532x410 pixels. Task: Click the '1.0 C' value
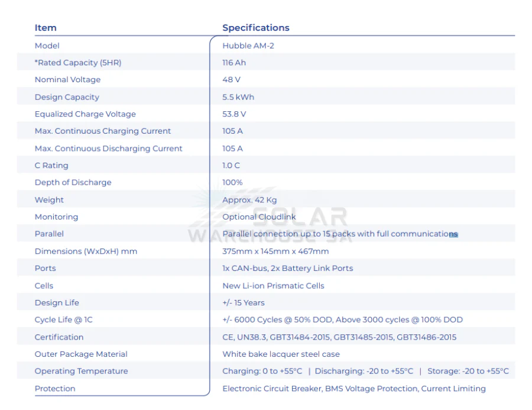point(231,166)
